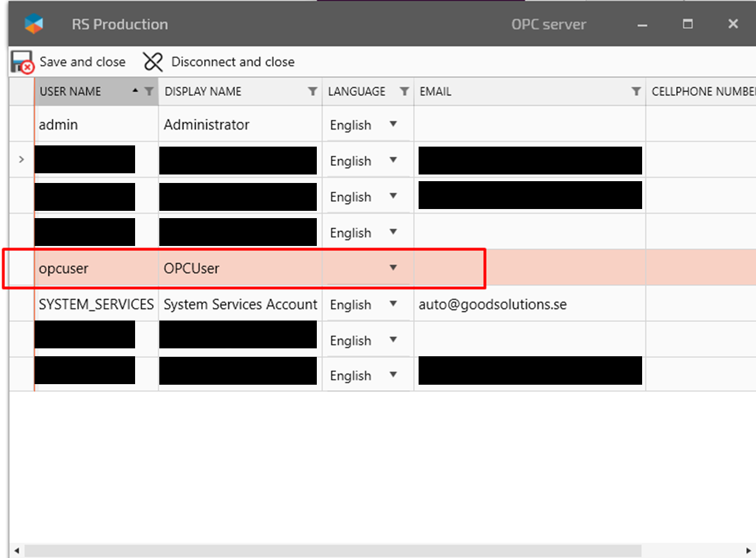Image resolution: width=756 pixels, height=558 pixels.
Task: Select the opcuser user name cell
Action: 64,268
